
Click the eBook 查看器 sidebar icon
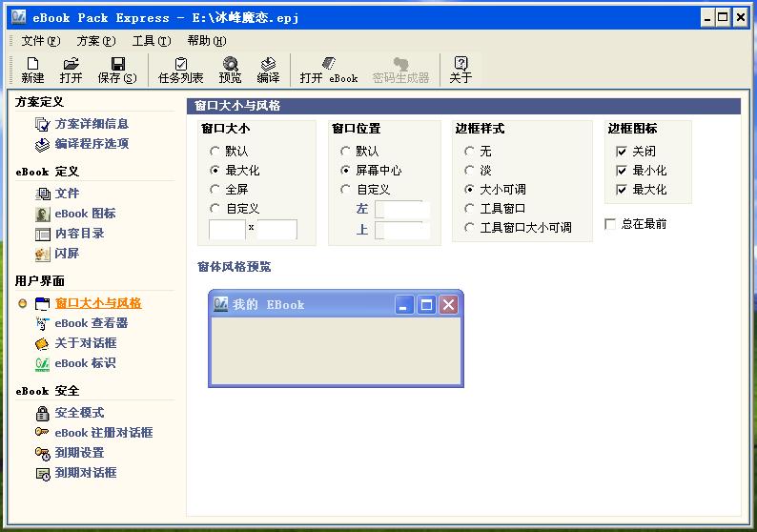[43, 323]
